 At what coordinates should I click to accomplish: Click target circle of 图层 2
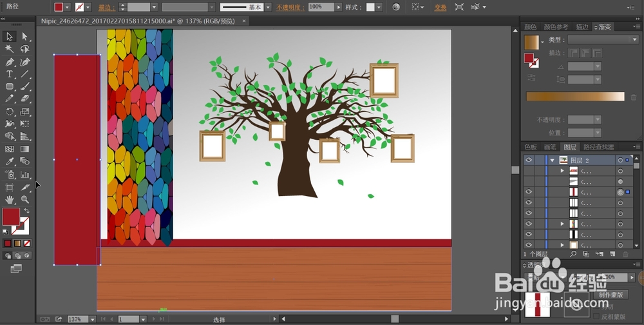tap(620, 160)
